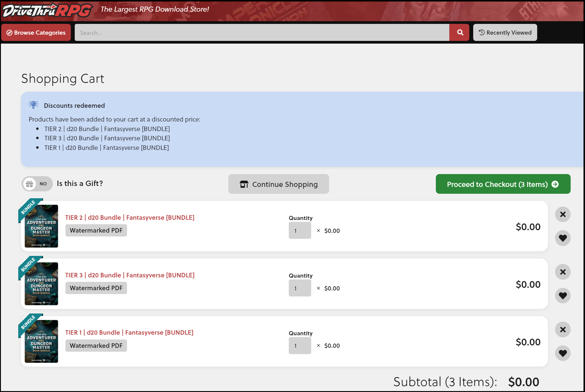Viewport: 585px width, 392px height.
Task: Add TIER 2 bundle to wishlist heart
Action: [x=563, y=238]
